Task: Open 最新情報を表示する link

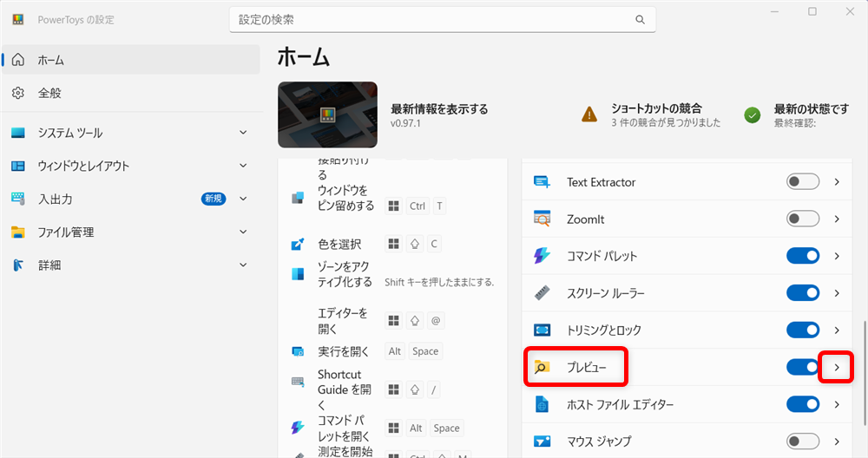Action: pos(439,109)
